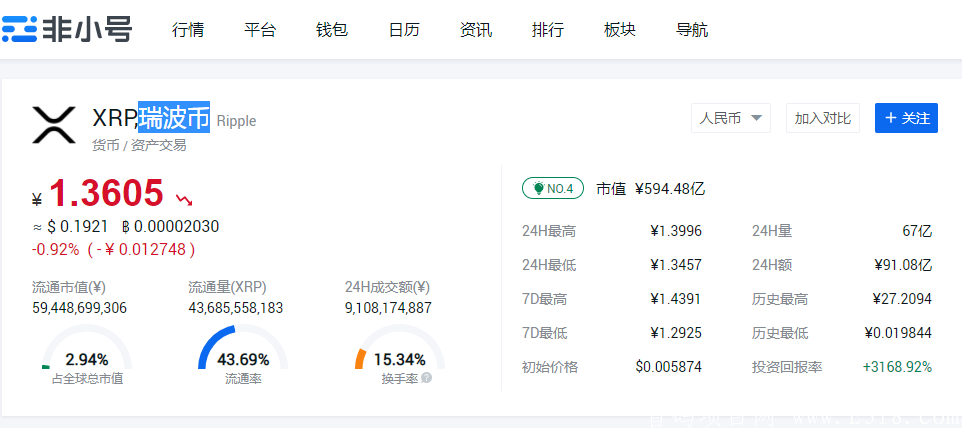Click the 7D最低 value ¥1.2925
This screenshot has height=428, width=962.
(676, 334)
